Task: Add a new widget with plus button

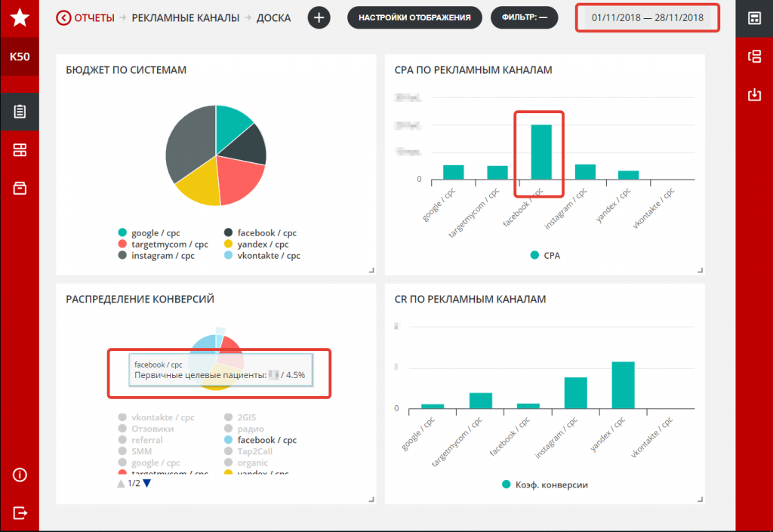Action: (319, 18)
